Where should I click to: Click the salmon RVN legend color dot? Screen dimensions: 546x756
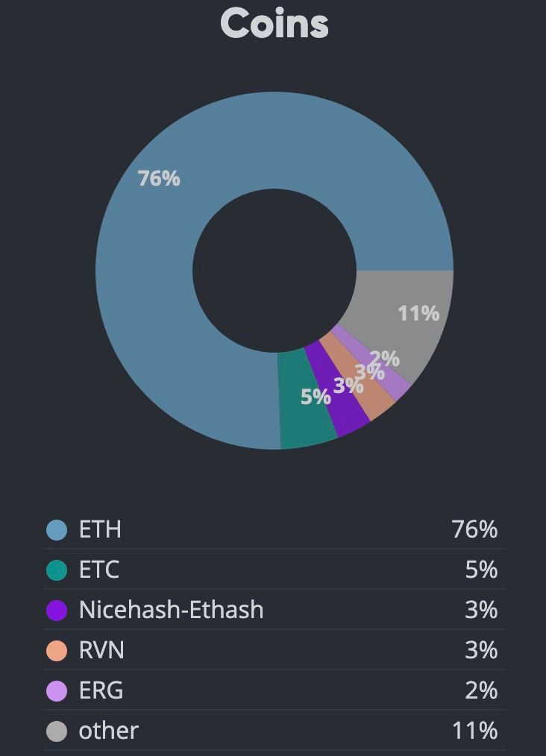tap(57, 651)
